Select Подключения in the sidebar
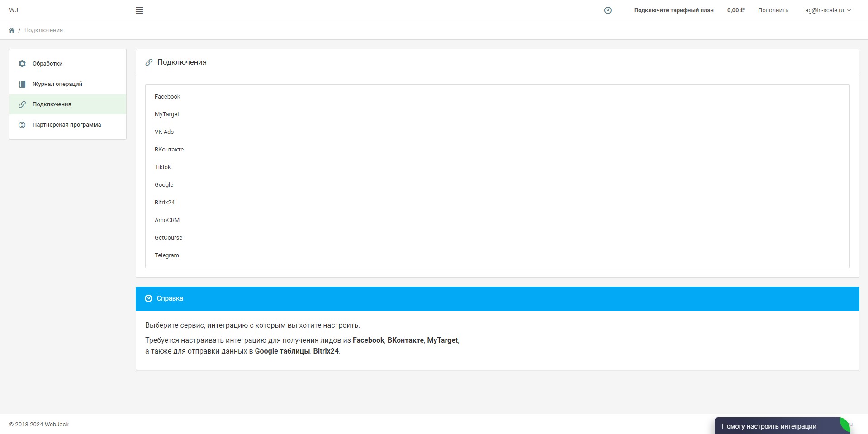Screen dimensions: 868x434 68,104
